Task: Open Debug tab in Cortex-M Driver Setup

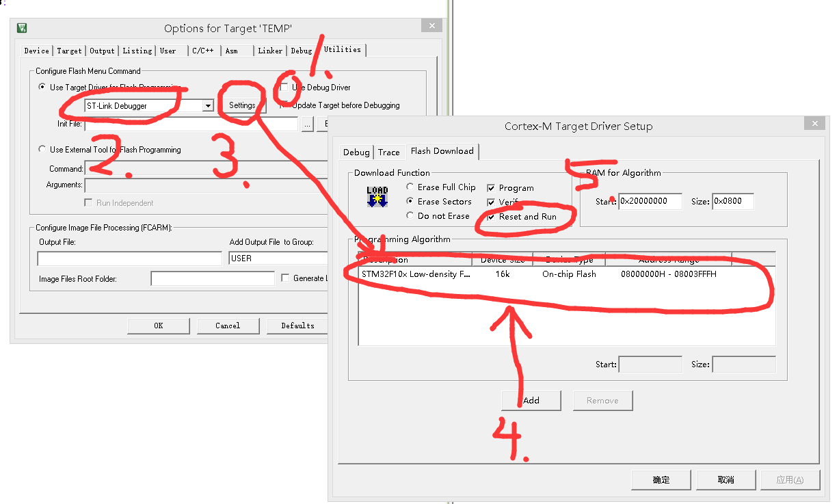Action: tap(356, 152)
